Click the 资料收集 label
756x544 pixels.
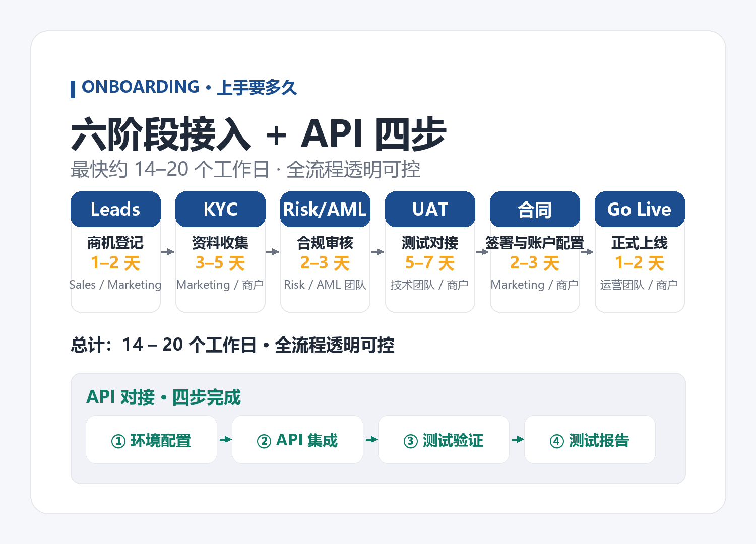click(220, 243)
